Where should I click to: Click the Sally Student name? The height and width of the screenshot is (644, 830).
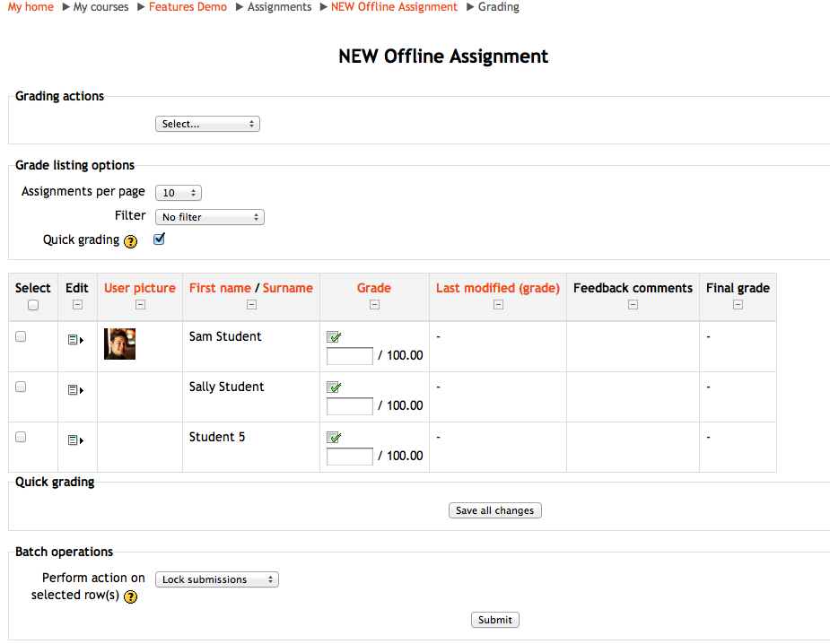(226, 387)
